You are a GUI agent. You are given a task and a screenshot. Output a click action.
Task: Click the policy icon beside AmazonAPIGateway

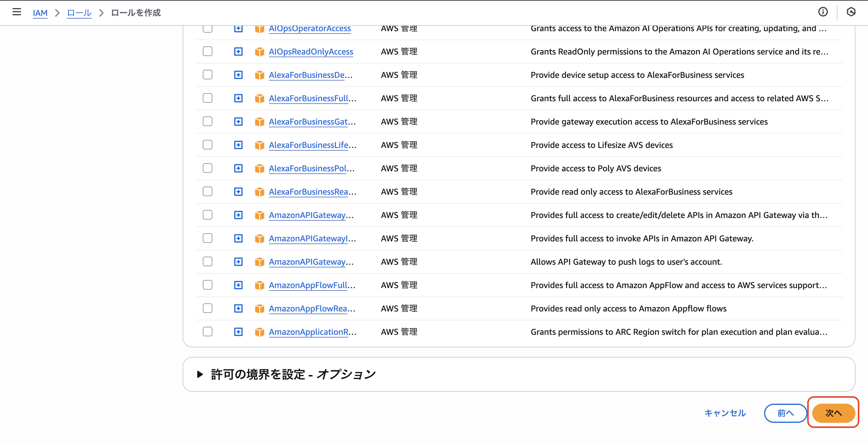[259, 215]
